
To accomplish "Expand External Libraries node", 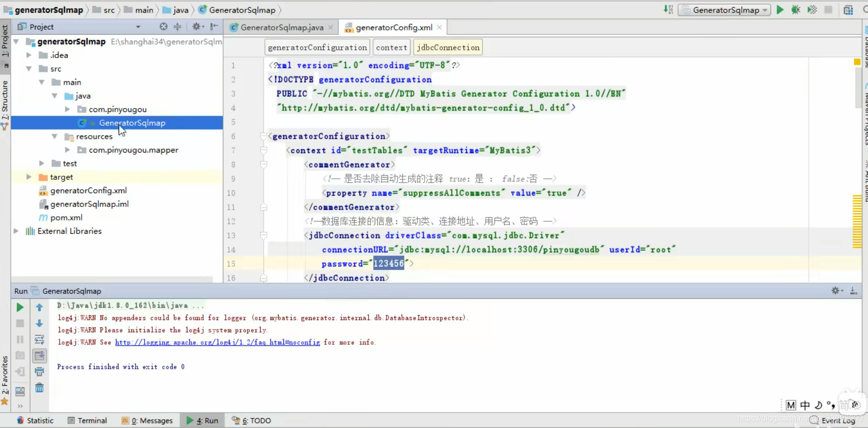I will click(16, 231).
